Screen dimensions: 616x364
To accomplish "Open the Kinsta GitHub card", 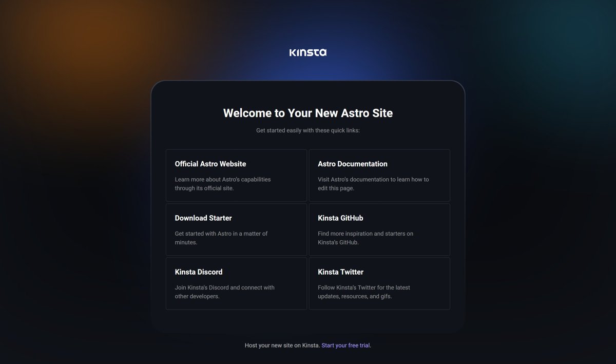I will tap(379, 229).
